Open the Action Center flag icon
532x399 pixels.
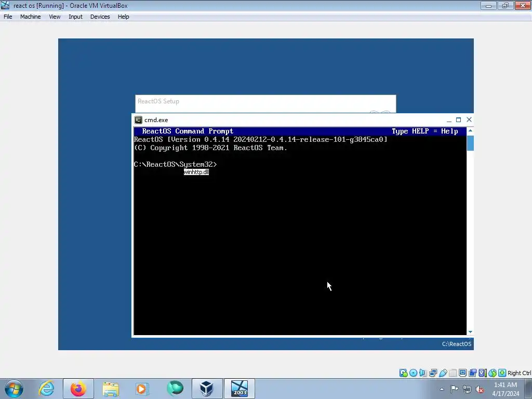(454, 389)
